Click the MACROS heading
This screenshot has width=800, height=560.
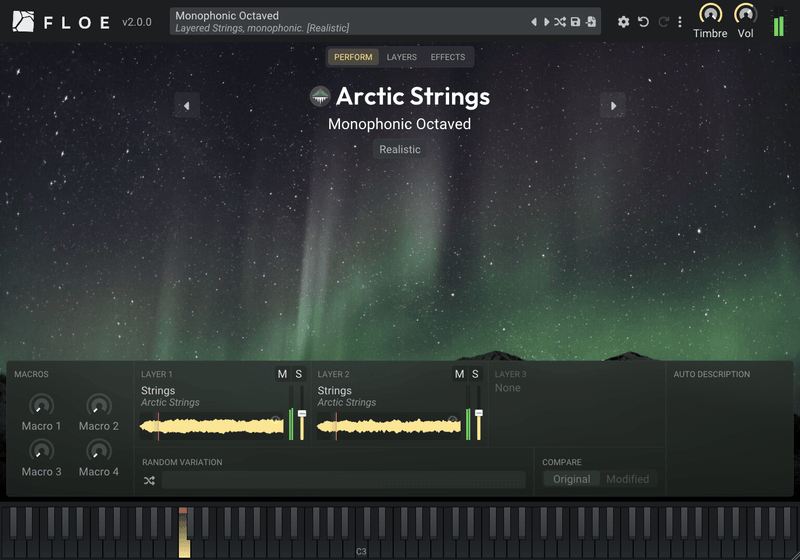pyautogui.click(x=31, y=374)
